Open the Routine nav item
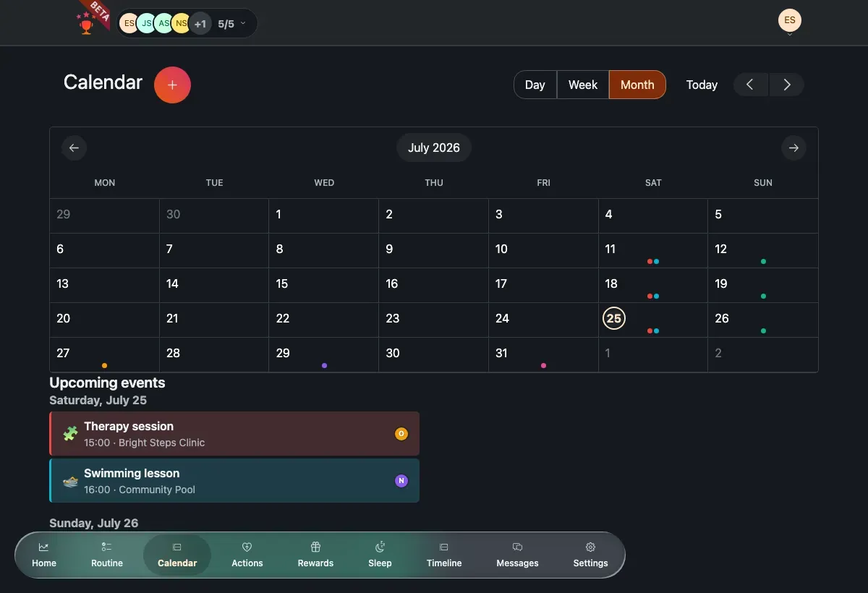The width and height of the screenshot is (868, 593). click(107, 555)
